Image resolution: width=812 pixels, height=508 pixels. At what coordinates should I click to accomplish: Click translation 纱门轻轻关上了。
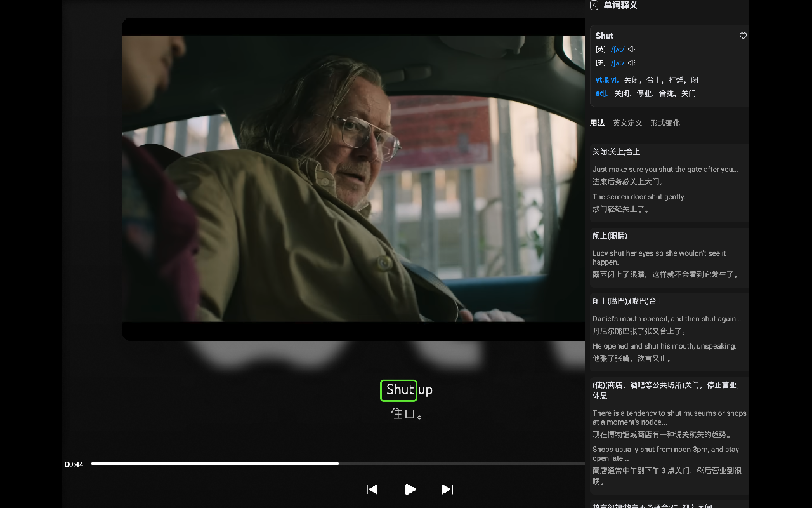click(x=621, y=209)
